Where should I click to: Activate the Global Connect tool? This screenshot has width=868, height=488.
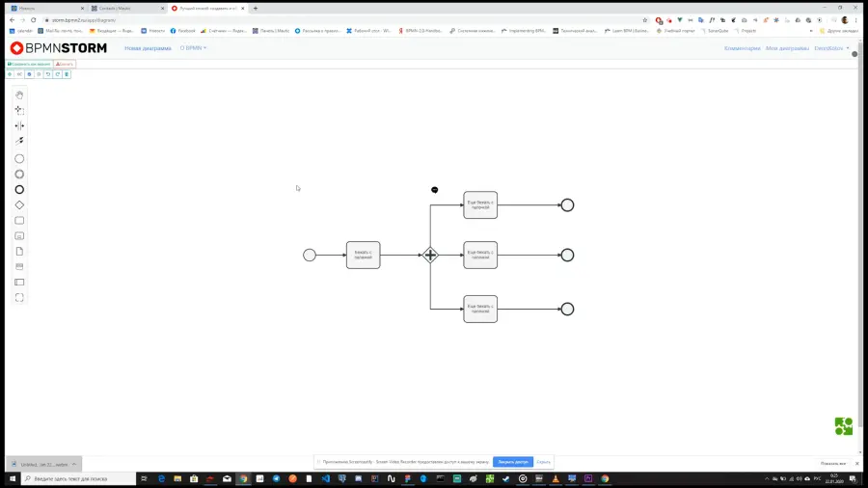19,141
